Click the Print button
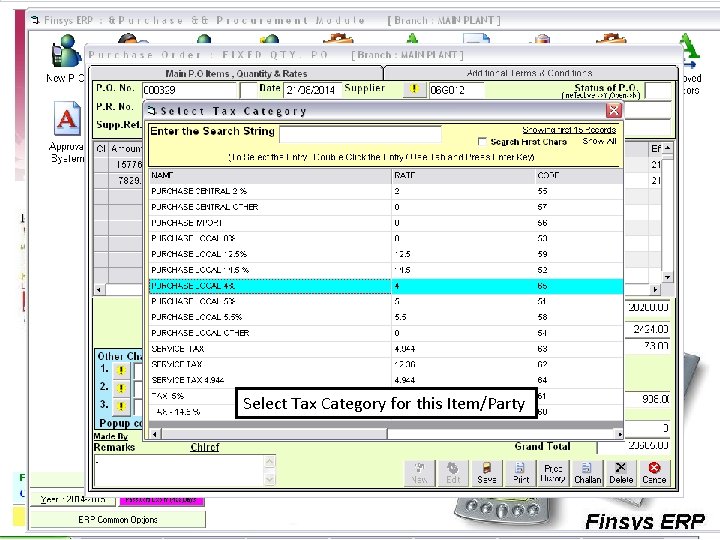 tap(521, 473)
